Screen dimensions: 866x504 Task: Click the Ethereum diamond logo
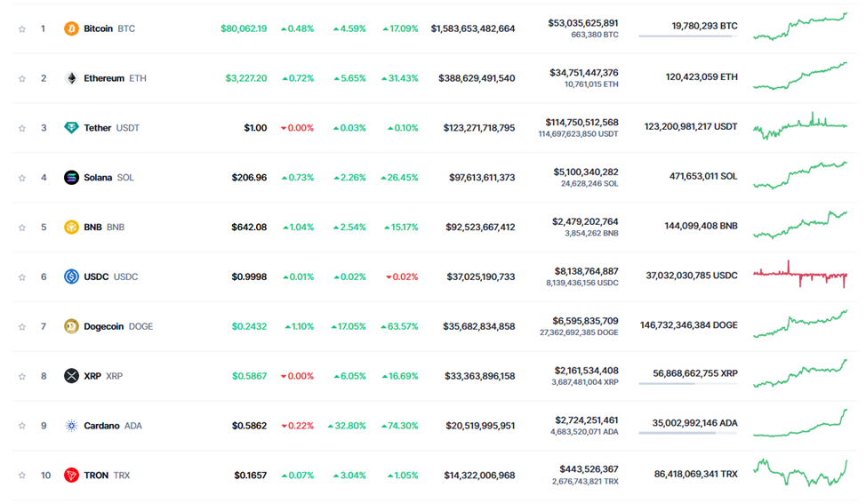[x=71, y=78]
